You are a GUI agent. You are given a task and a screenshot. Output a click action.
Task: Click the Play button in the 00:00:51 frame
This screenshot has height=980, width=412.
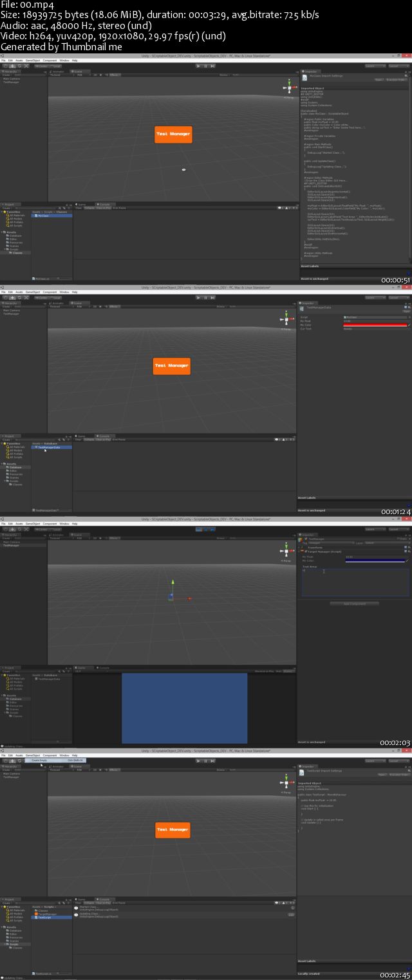[198, 66]
